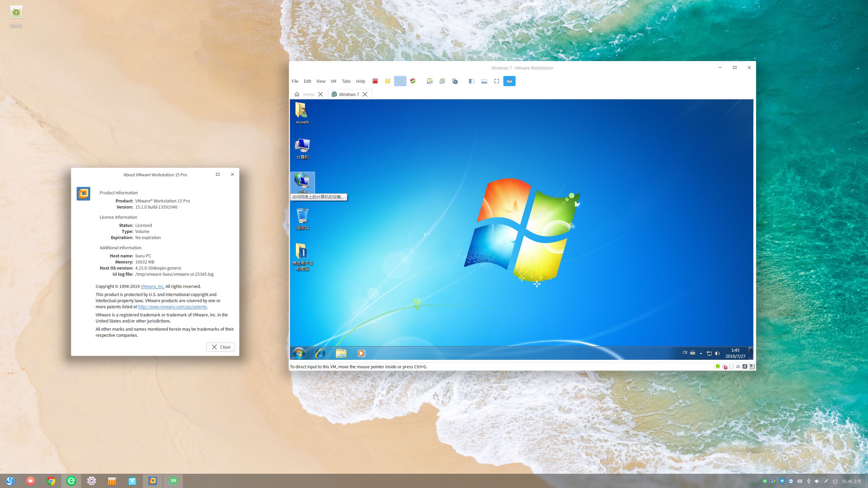Click the guest network tray icon

(709, 353)
